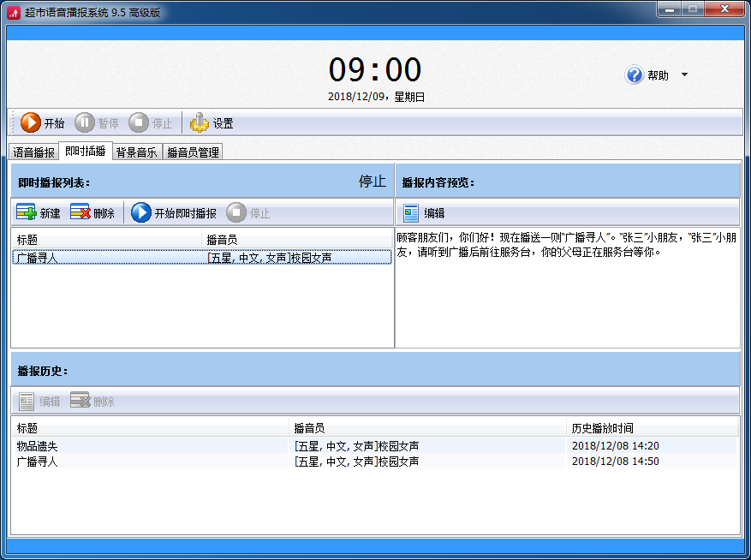The height and width of the screenshot is (560, 751).
Task: Open the 播音员管理 tab
Action: 193,152
